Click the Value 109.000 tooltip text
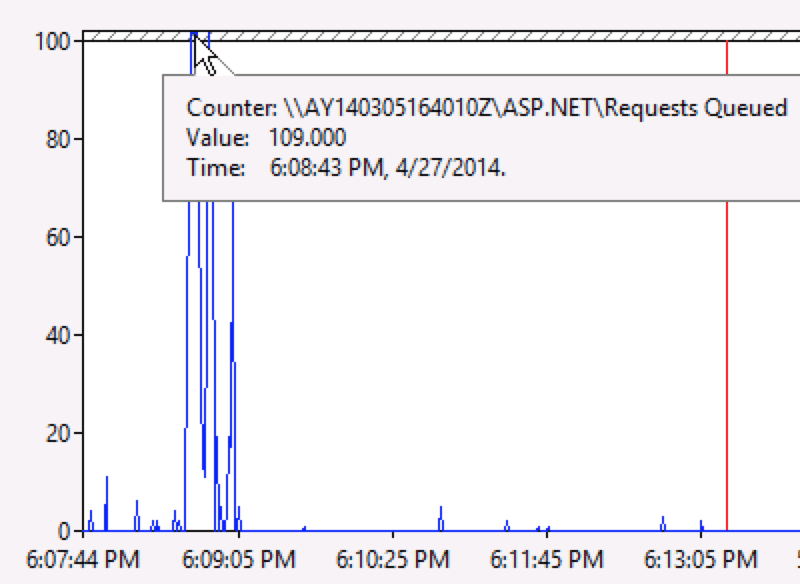 (x=266, y=138)
